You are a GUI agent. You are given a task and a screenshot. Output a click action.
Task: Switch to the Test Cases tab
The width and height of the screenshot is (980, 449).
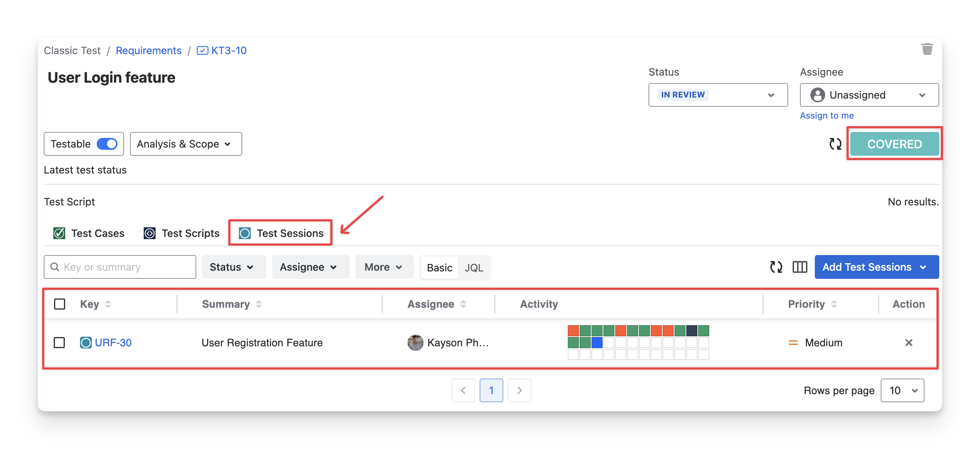[89, 233]
